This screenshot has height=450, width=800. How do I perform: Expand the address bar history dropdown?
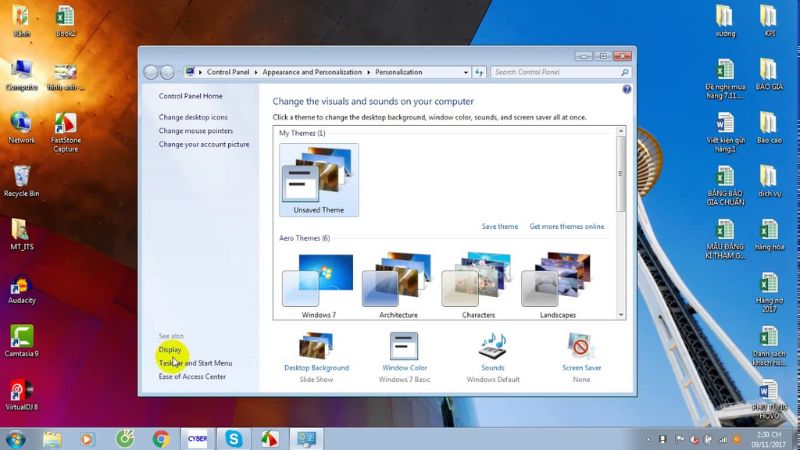(465, 72)
